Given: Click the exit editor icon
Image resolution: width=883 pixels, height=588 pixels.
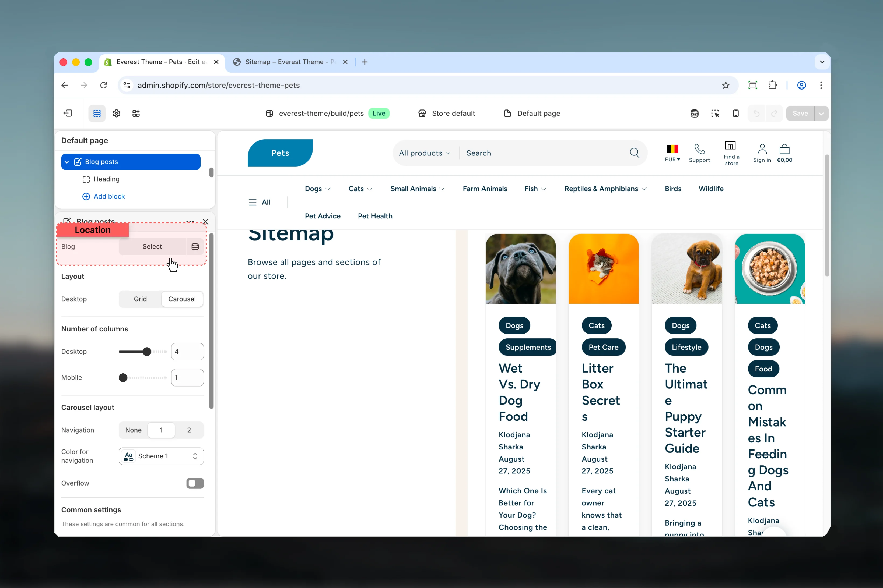Looking at the screenshot, I should pyautogui.click(x=68, y=113).
